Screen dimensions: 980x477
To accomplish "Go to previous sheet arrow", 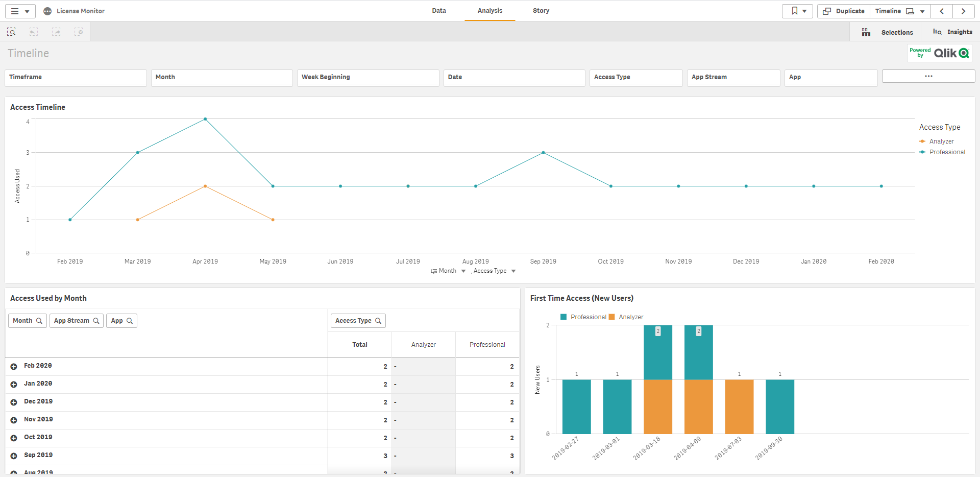I will (x=942, y=11).
